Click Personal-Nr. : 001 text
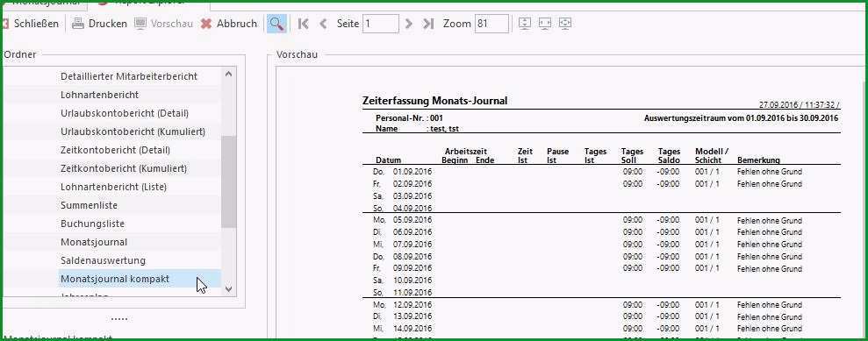This screenshot has height=341, width=868. coord(409,118)
